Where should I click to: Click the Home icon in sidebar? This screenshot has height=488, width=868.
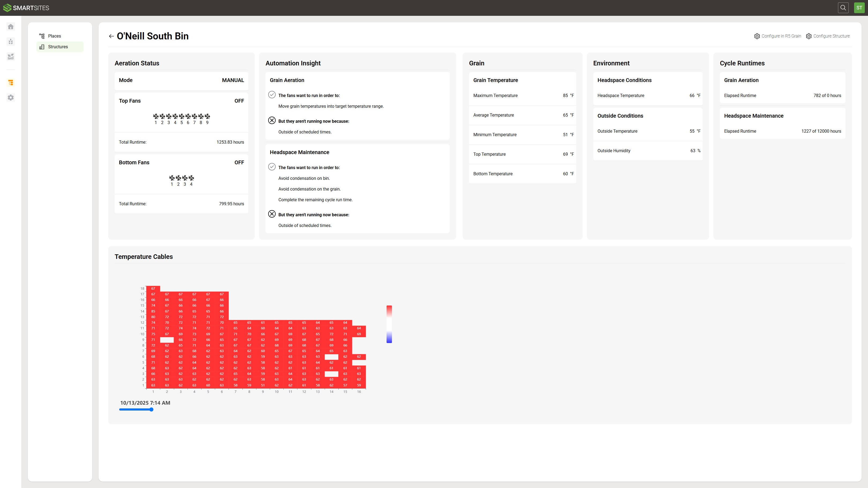11,27
